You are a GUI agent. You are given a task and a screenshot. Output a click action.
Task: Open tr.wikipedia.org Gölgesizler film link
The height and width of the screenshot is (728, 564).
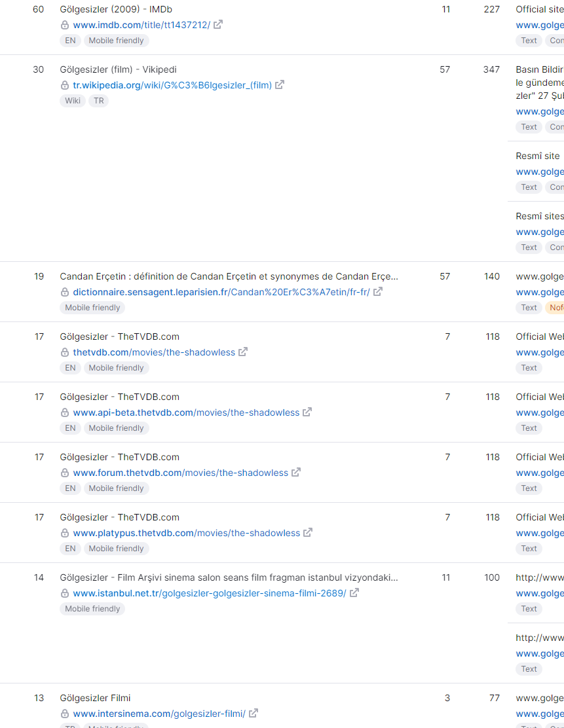172,85
